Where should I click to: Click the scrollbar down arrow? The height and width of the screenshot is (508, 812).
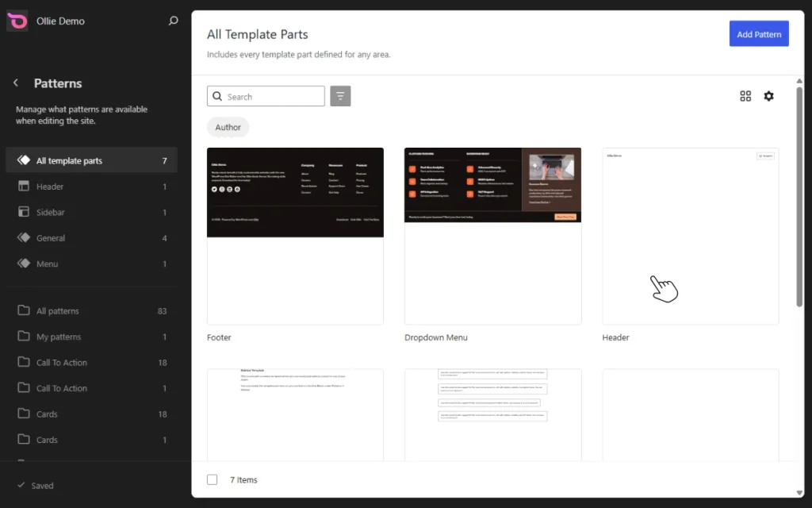(799, 492)
